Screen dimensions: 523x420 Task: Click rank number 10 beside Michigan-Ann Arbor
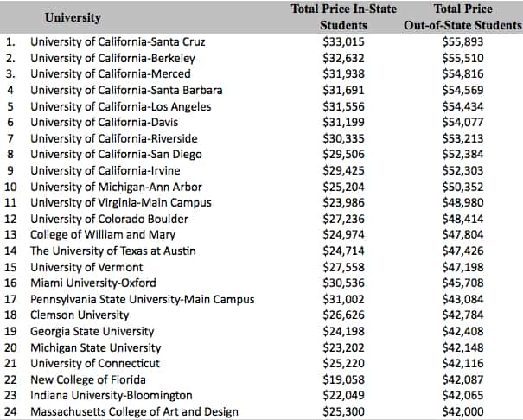tap(10, 187)
